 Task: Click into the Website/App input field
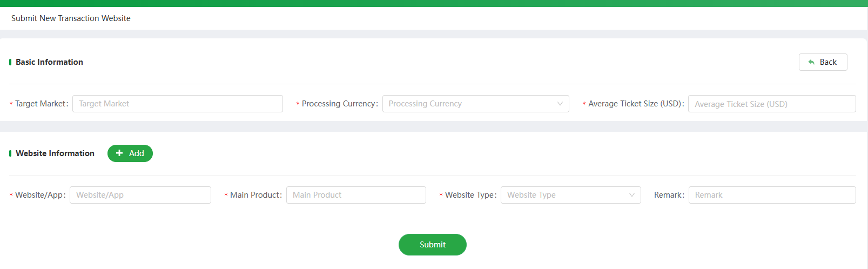(x=140, y=195)
